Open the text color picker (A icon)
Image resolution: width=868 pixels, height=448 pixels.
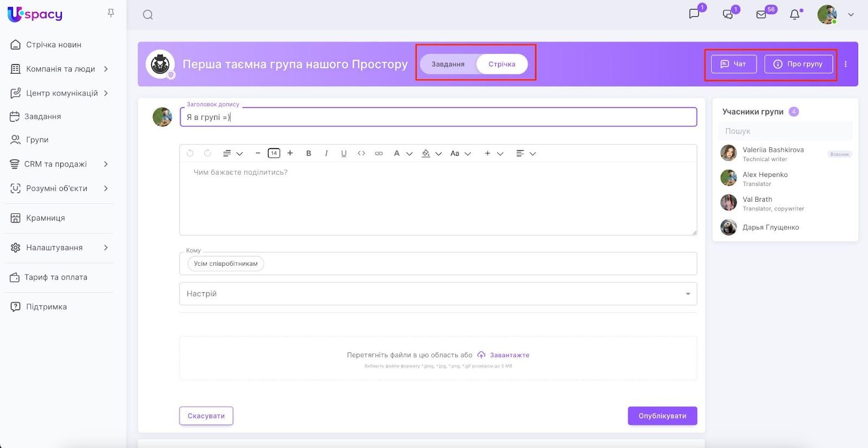[403, 153]
